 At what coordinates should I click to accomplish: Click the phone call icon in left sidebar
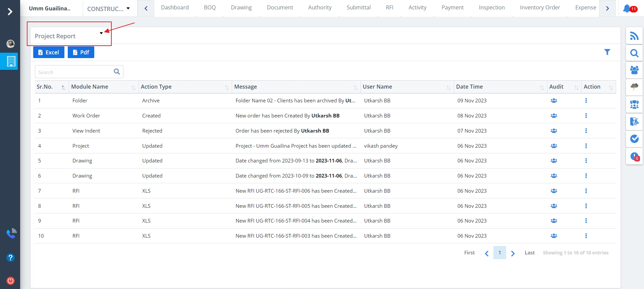coord(11,233)
